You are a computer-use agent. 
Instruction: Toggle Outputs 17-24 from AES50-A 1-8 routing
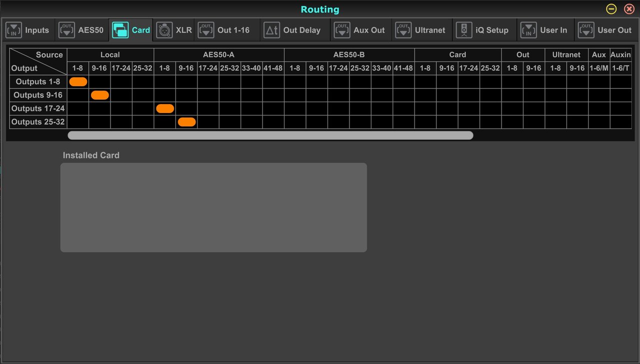tap(165, 108)
